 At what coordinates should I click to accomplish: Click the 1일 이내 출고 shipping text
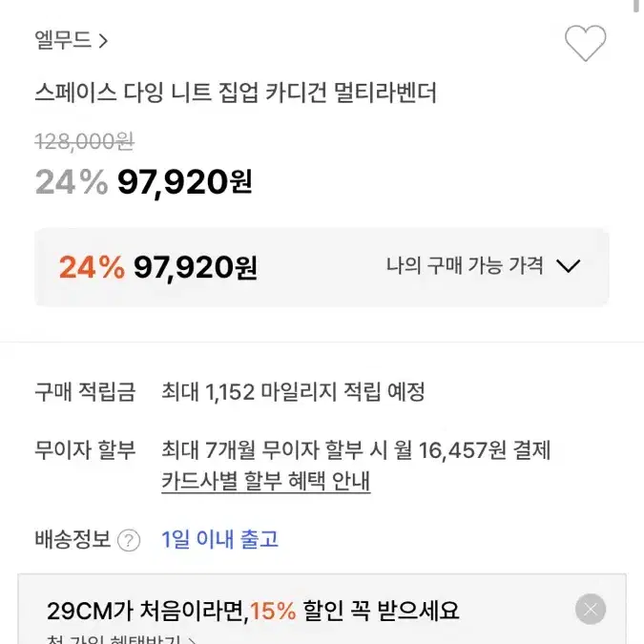click(x=219, y=539)
